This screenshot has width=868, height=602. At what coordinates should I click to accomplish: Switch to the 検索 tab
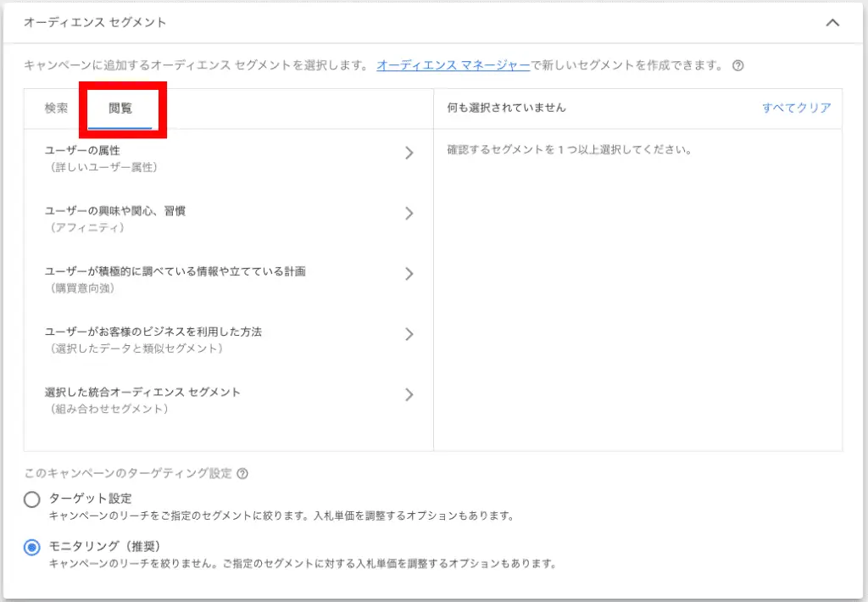tap(57, 108)
